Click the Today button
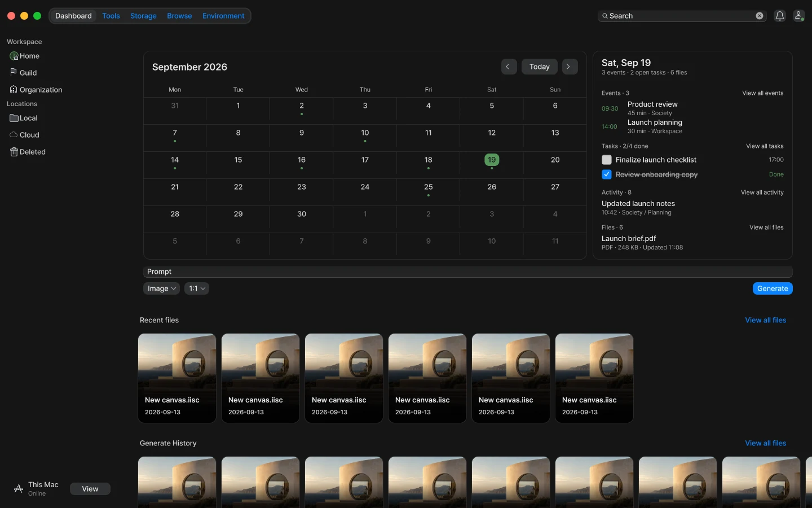Viewport: 812px width, 508px height. coord(540,67)
